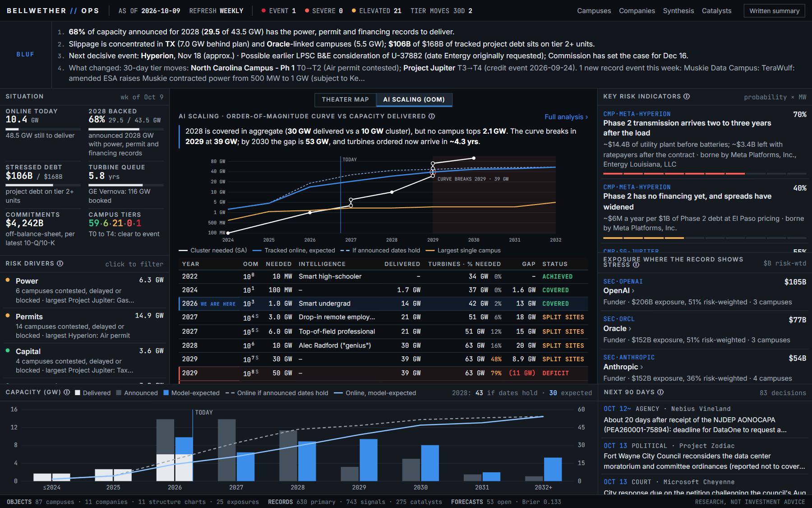Open OCT 13 Project Zodiac event
The width and height of the screenshot is (812, 508).
click(705, 456)
